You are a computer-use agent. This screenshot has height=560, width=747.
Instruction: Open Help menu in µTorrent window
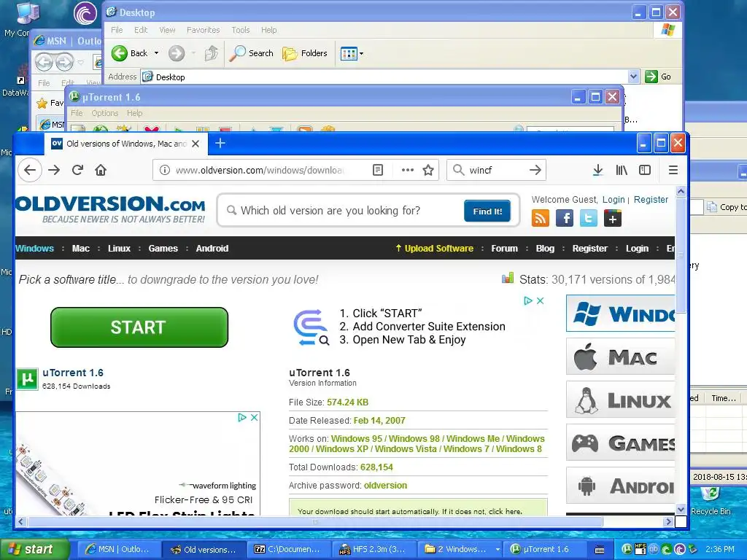[x=134, y=113]
